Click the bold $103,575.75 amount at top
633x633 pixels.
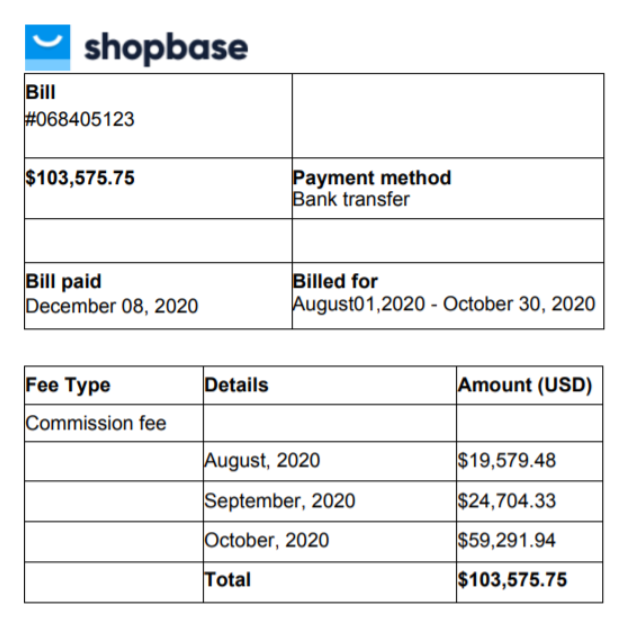click(80, 178)
